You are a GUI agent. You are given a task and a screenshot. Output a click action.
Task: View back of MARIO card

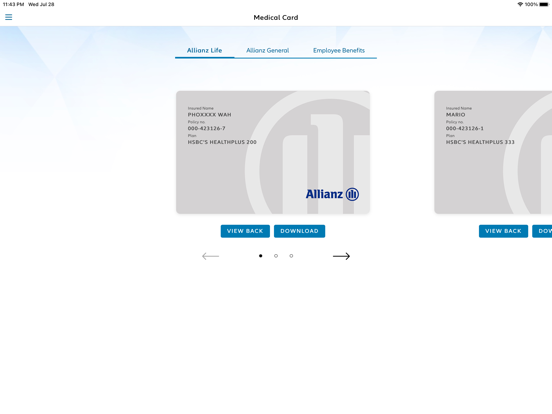[503, 231]
